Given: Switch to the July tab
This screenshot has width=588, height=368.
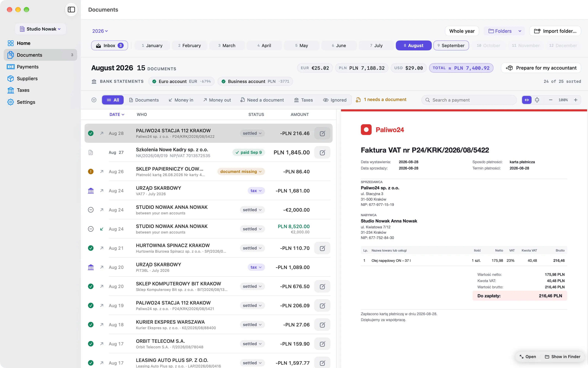Looking at the screenshot, I should [376, 45].
